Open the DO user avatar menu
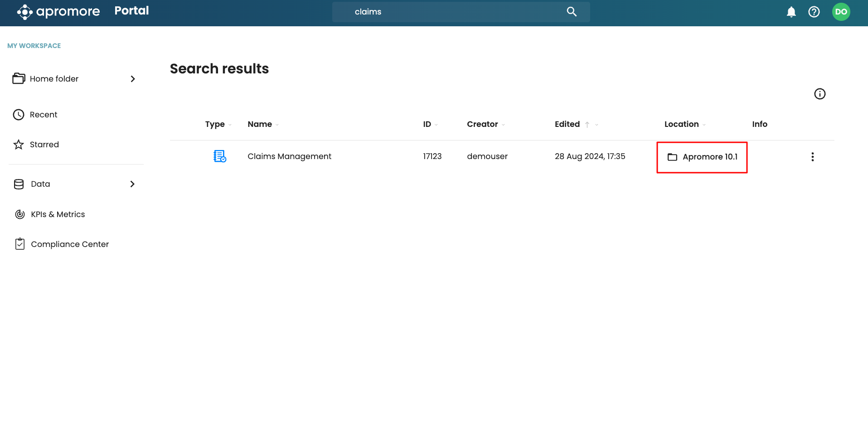This screenshot has height=436, width=868. coord(841,12)
